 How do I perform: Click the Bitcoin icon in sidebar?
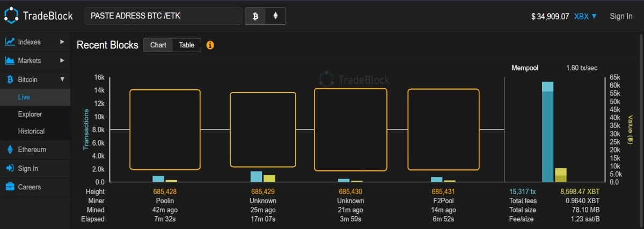pyautogui.click(x=10, y=79)
